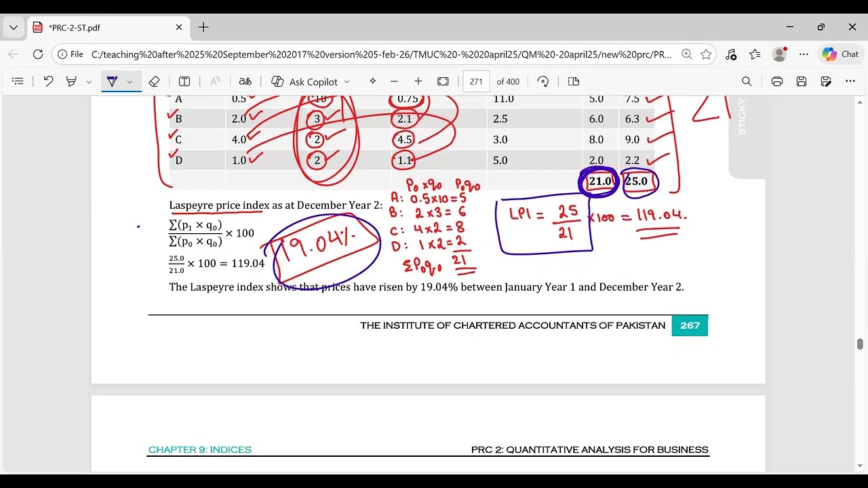Select the Draw pen tool
The width and height of the screenshot is (868, 488).
[x=113, y=81]
